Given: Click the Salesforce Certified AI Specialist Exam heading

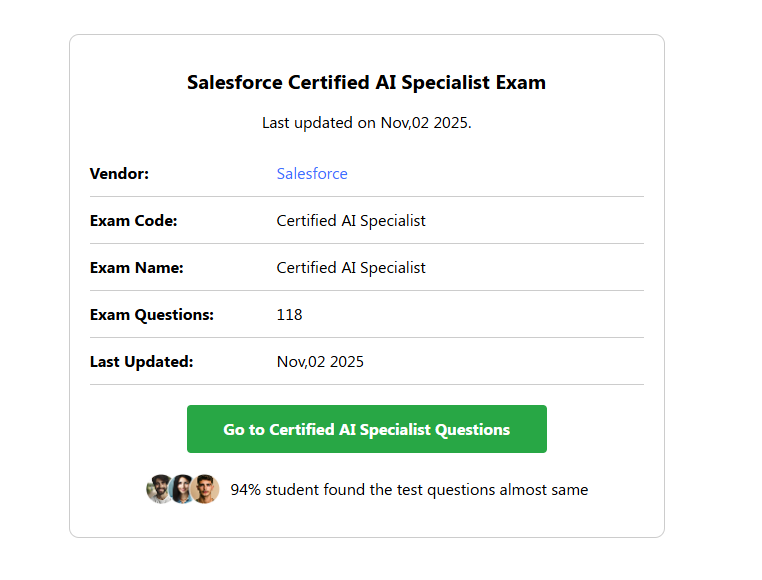Looking at the screenshot, I should [366, 82].
